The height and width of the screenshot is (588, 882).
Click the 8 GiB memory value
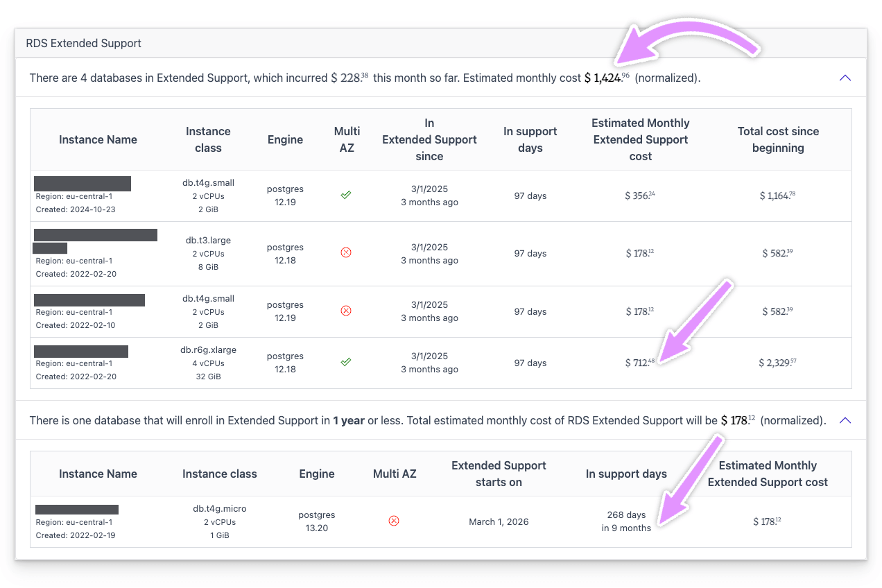tap(208, 267)
